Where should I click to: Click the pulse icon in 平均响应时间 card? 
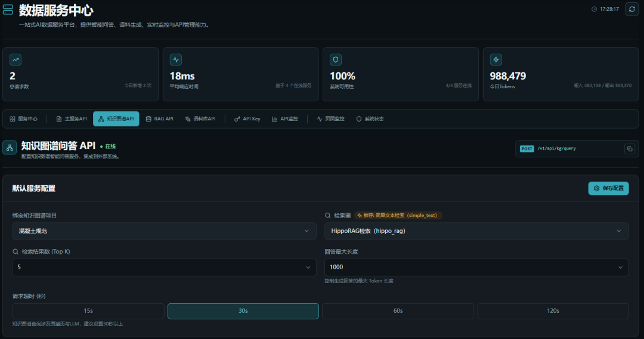point(176,60)
